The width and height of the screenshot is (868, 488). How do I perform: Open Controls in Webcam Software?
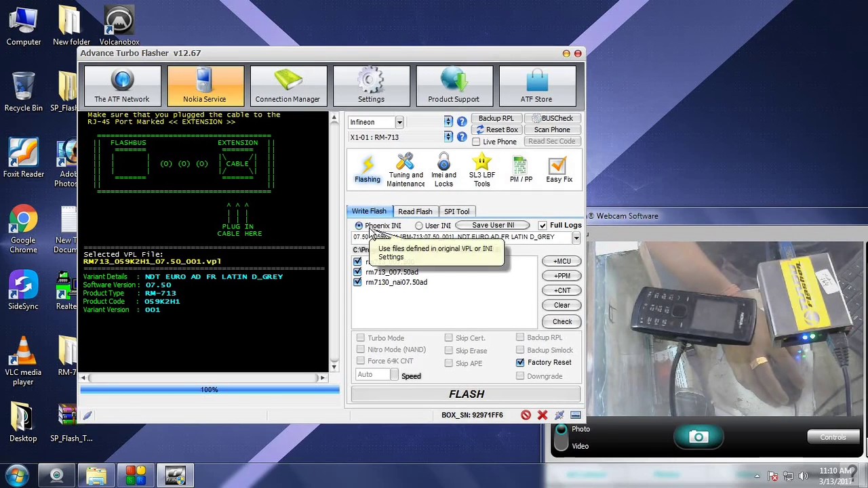click(833, 437)
